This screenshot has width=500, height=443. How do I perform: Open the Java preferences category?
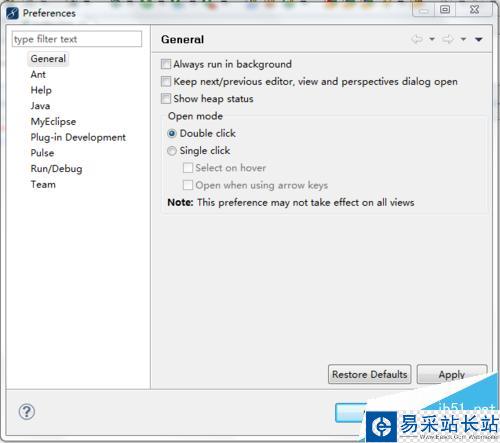[40, 106]
